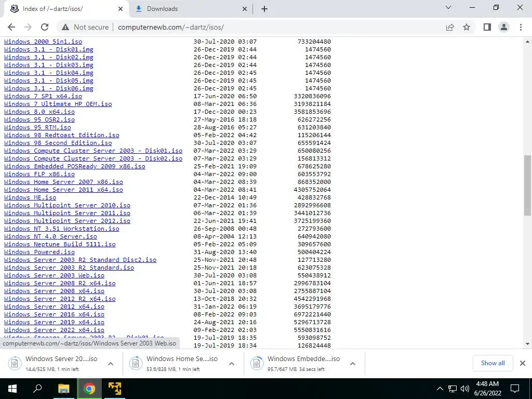
Task: Download Windows 8.0 x64.iso
Action: pos(39,112)
